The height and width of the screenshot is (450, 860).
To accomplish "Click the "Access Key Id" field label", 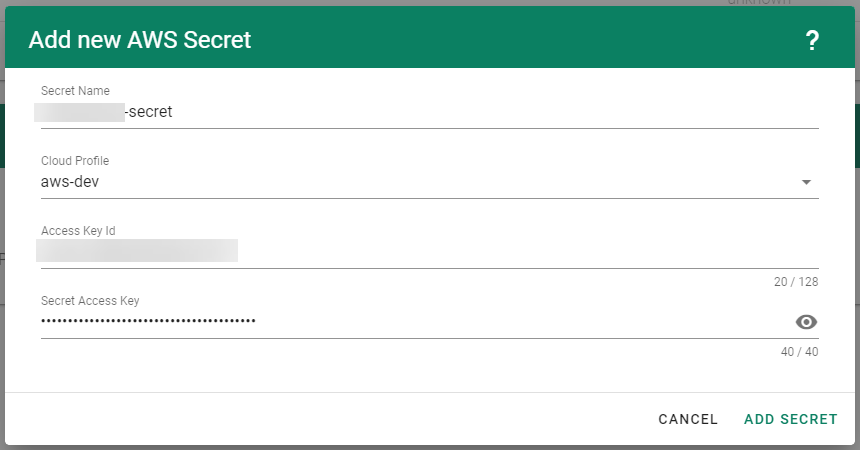I will click(x=79, y=231).
